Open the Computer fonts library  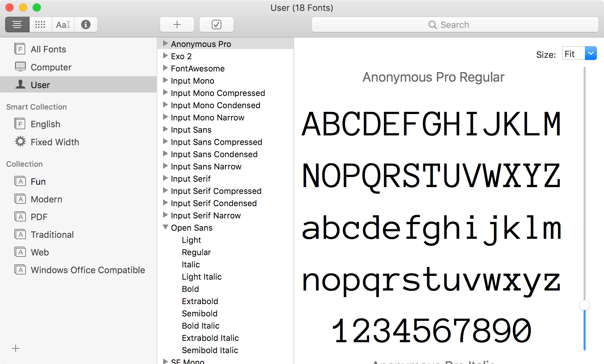(51, 67)
